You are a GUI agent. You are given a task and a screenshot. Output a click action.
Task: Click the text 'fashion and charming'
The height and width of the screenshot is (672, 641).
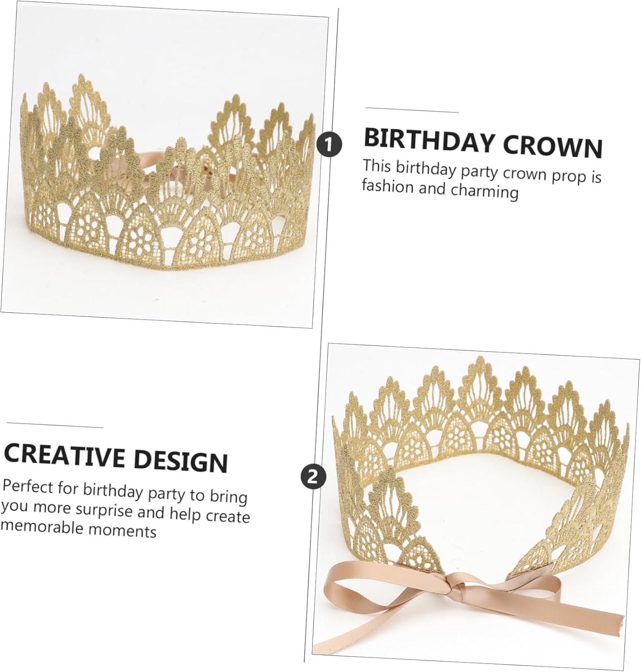coord(440,189)
